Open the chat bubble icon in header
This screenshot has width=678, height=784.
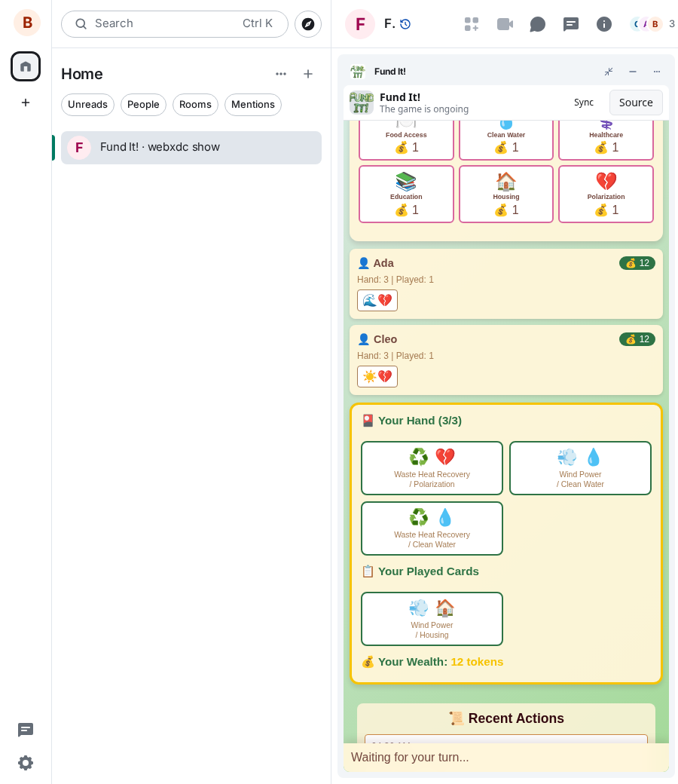[x=537, y=24]
